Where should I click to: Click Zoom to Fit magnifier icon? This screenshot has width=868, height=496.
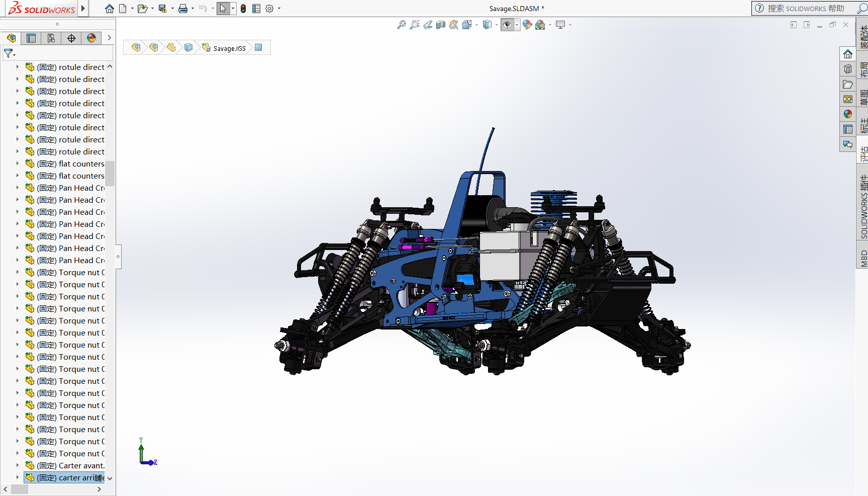coord(401,25)
